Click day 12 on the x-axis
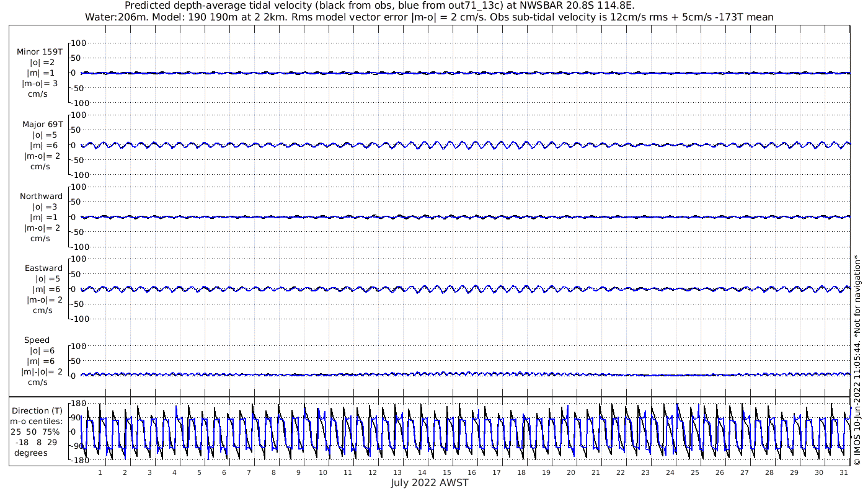 pos(373,472)
